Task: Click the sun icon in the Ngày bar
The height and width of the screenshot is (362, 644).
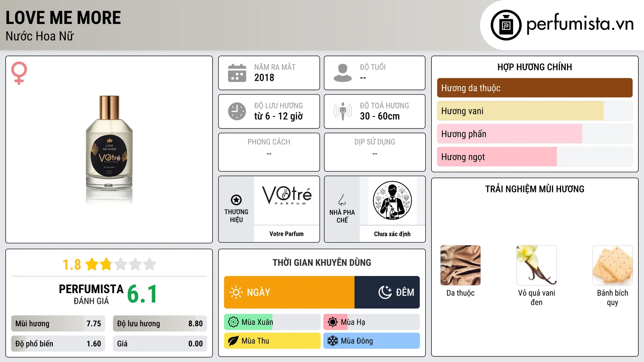Action: point(236,292)
